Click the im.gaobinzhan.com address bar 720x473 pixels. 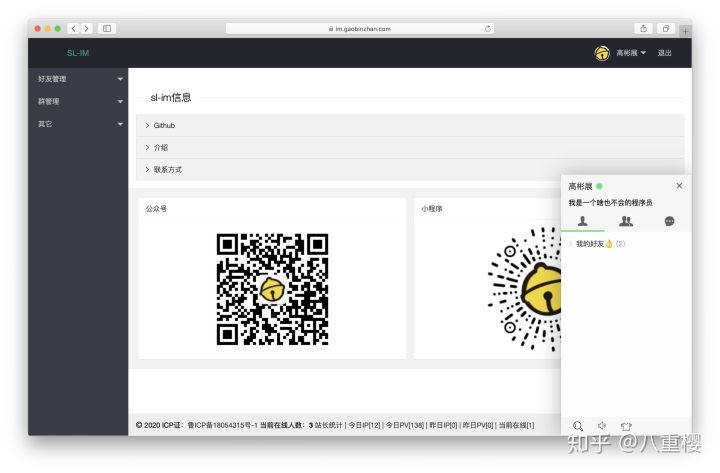coord(360,28)
